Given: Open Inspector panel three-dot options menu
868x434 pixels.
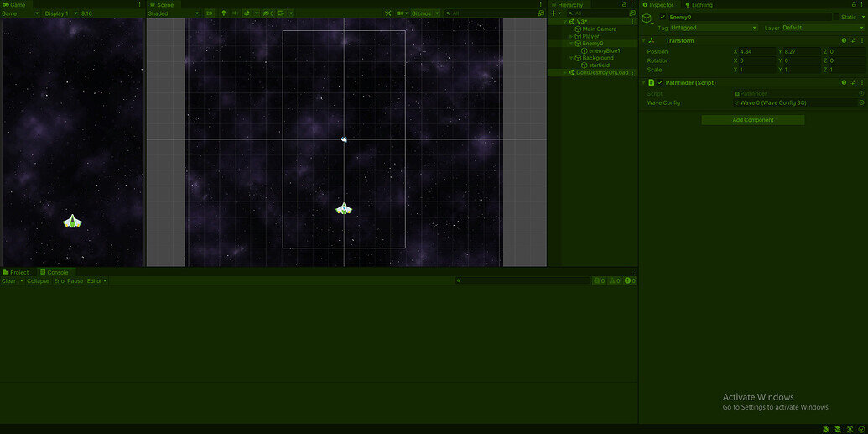Looking at the screenshot, I should pos(862,4).
